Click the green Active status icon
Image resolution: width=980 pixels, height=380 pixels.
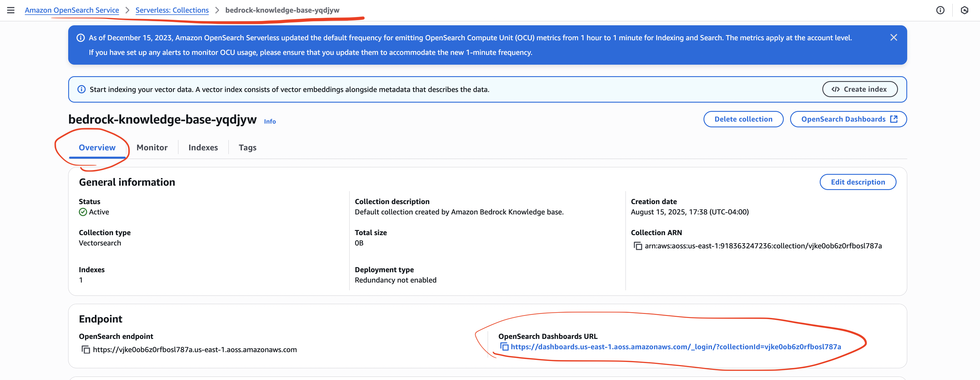[83, 212]
